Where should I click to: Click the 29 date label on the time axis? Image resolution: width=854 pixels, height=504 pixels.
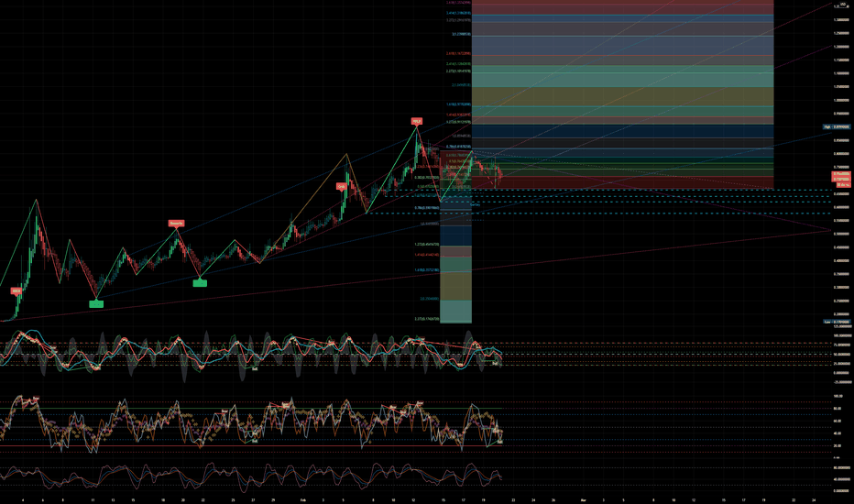[273, 499]
